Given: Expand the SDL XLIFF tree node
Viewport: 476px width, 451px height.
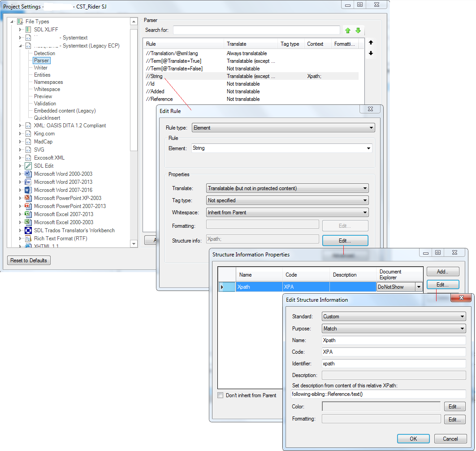Looking at the screenshot, I should (x=20, y=30).
